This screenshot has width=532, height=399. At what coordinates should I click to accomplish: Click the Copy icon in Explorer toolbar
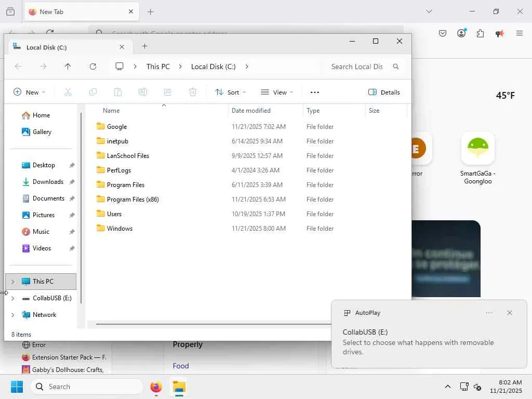tap(92, 92)
